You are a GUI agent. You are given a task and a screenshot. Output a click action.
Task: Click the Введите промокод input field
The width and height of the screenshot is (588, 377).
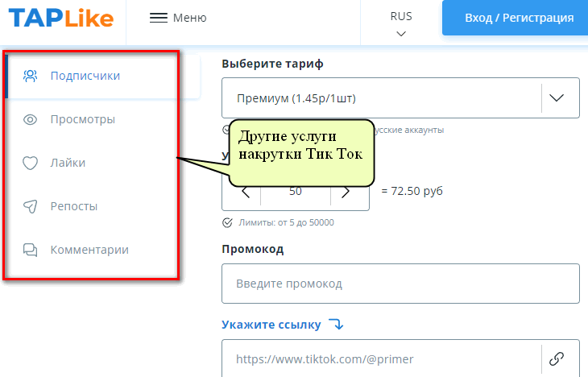(x=400, y=284)
